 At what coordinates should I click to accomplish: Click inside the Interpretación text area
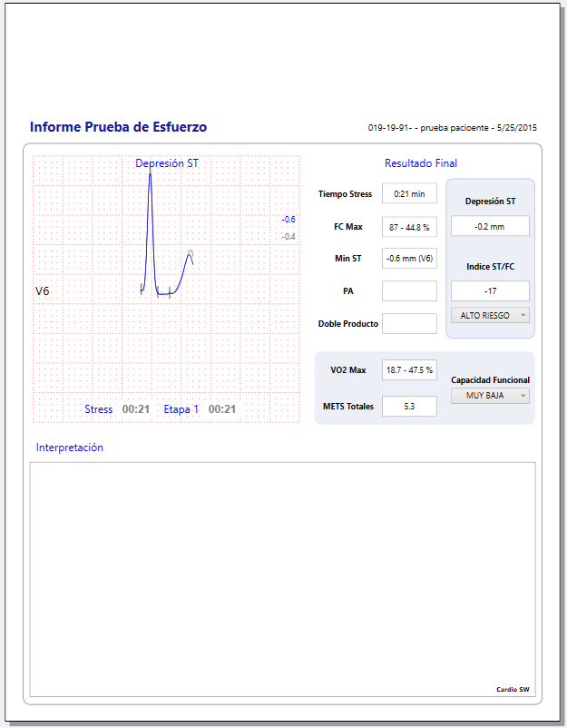282,578
